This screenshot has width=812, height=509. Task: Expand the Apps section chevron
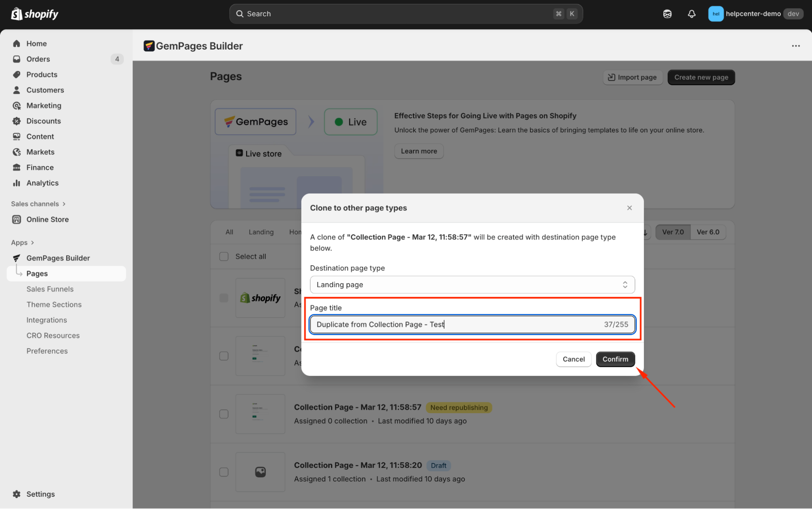[32, 243]
